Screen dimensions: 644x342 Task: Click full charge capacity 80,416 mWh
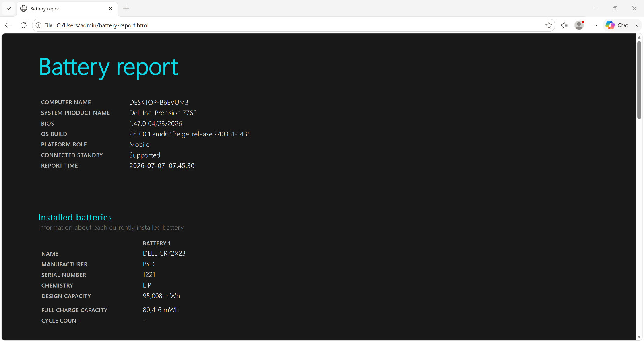161,310
